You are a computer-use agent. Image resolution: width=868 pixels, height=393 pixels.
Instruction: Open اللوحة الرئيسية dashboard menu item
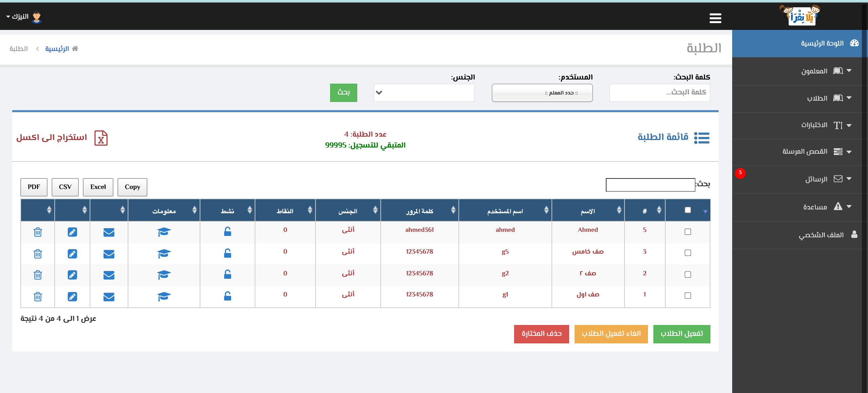tap(800, 44)
